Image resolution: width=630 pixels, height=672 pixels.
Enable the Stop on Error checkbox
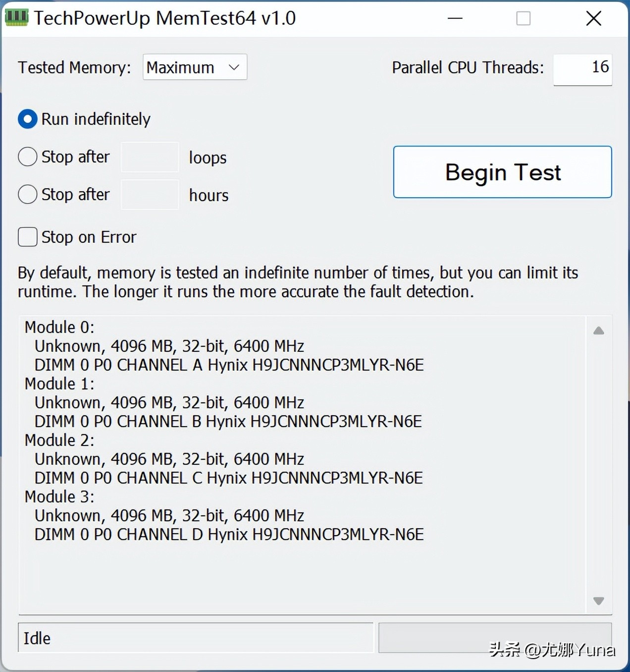tap(28, 237)
